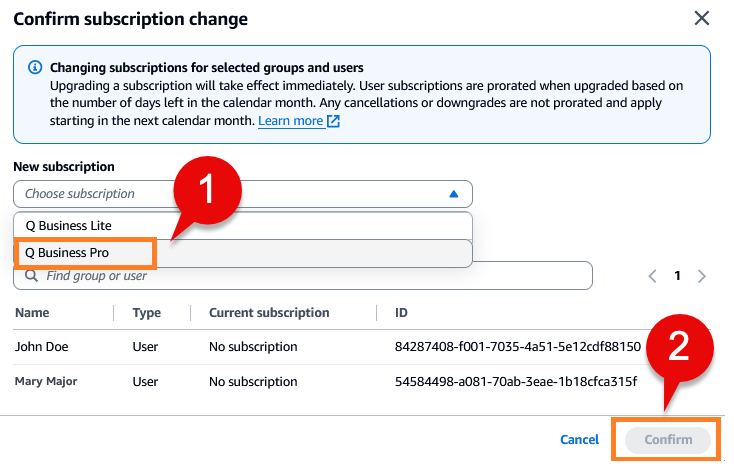Screen dimensions: 734x474
Task: Click the Current subscription column header
Action: click(x=269, y=313)
